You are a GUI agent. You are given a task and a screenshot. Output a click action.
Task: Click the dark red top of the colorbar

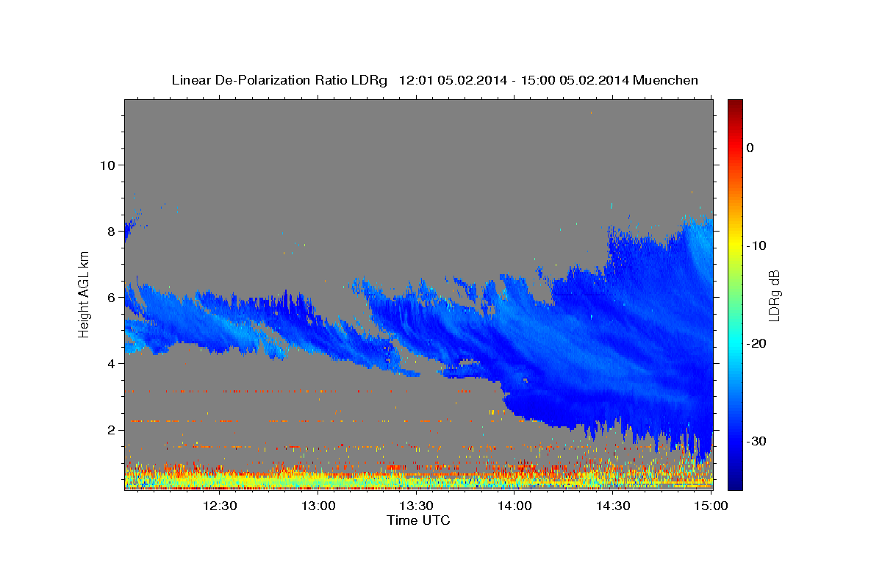click(x=735, y=104)
